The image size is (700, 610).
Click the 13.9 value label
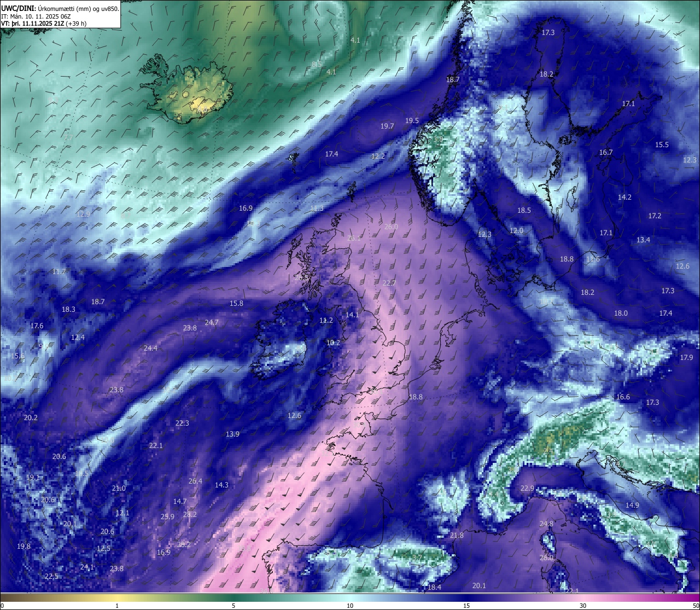coord(232,434)
